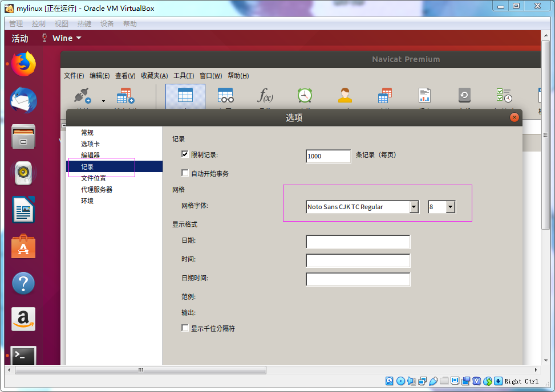Screen dimensions: 555x392
Task: Click the VirtualBox optical disc status icon
Action: tap(400, 381)
